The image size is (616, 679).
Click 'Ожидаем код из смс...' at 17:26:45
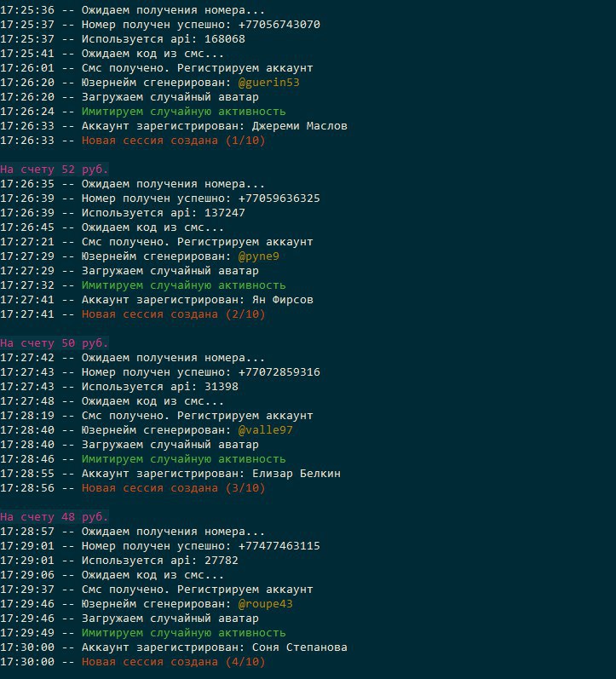click(153, 227)
